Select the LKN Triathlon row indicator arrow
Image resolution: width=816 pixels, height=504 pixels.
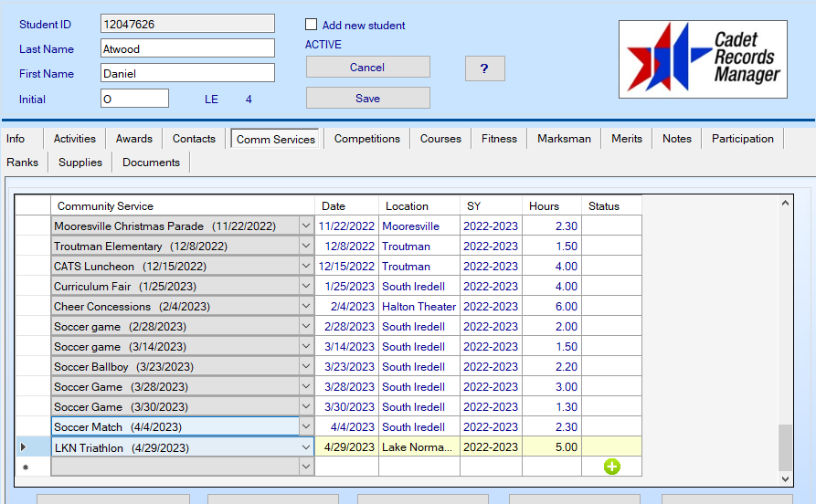point(24,447)
